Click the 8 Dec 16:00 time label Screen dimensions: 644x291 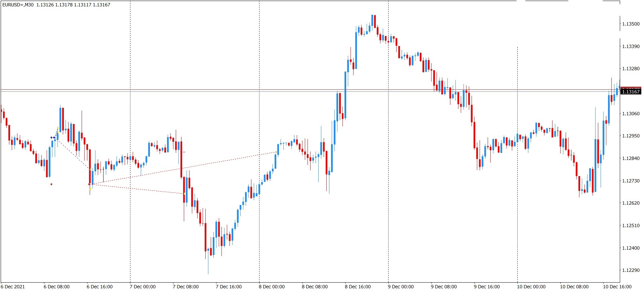coord(358,287)
